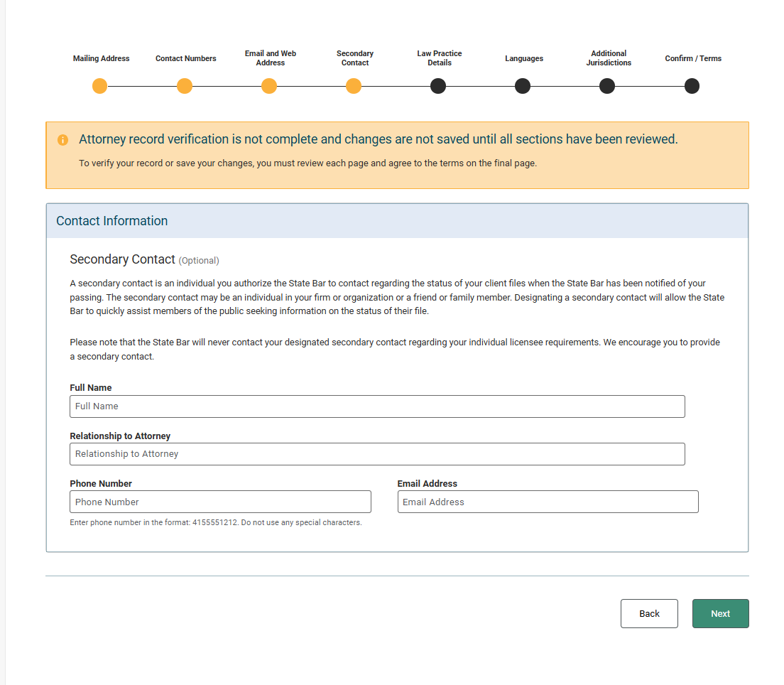Select the Additional Jurisdictions step dot

pyautogui.click(x=607, y=86)
